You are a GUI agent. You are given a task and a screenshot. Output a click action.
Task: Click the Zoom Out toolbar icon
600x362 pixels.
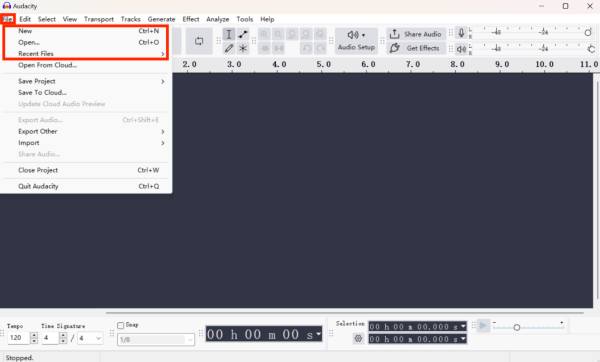coord(278,34)
